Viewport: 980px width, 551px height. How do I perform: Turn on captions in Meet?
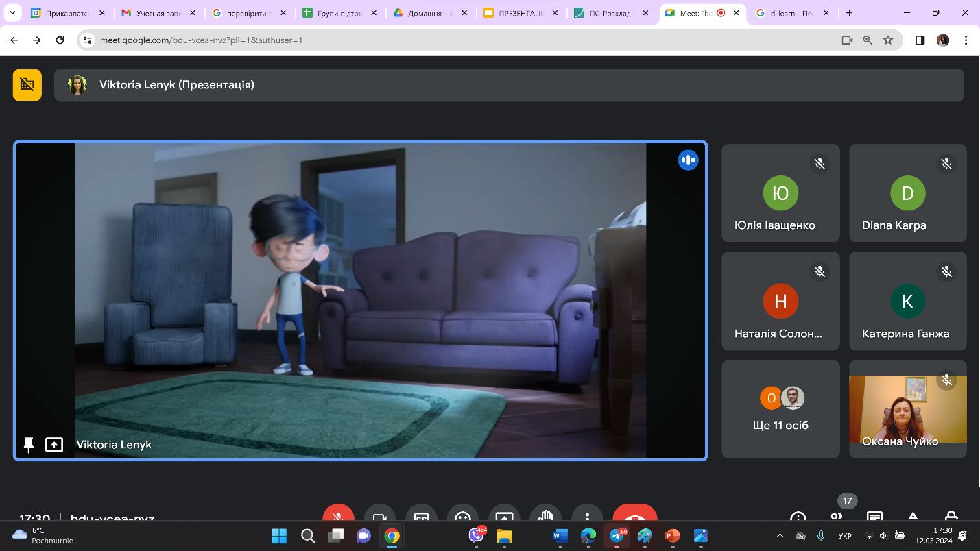point(421,517)
